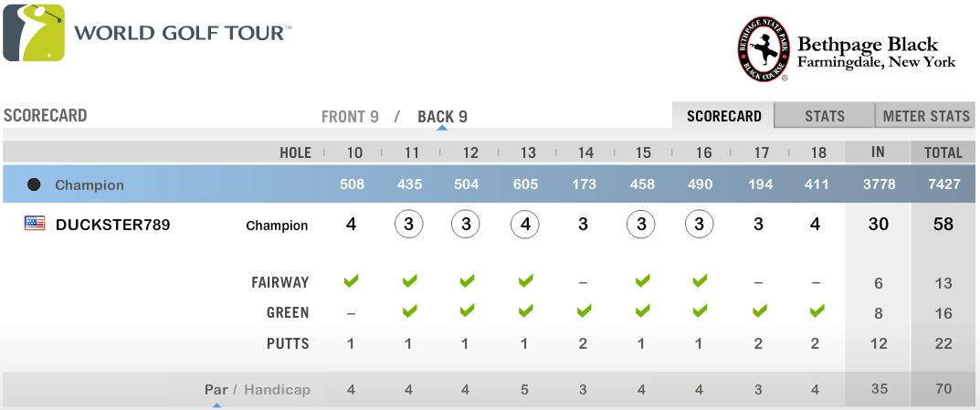The width and height of the screenshot is (980, 410).
Task: Open the STATS tab
Action: (x=825, y=116)
